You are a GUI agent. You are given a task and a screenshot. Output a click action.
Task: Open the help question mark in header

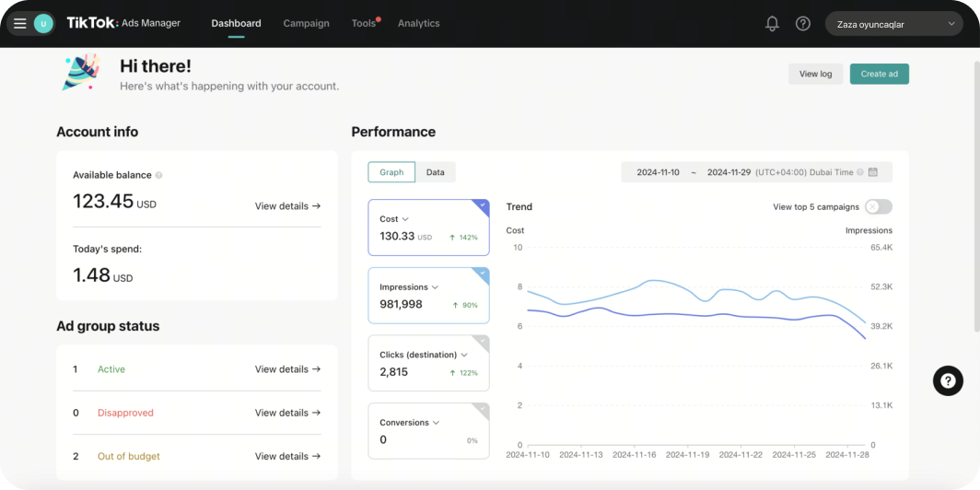coord(803,24)
